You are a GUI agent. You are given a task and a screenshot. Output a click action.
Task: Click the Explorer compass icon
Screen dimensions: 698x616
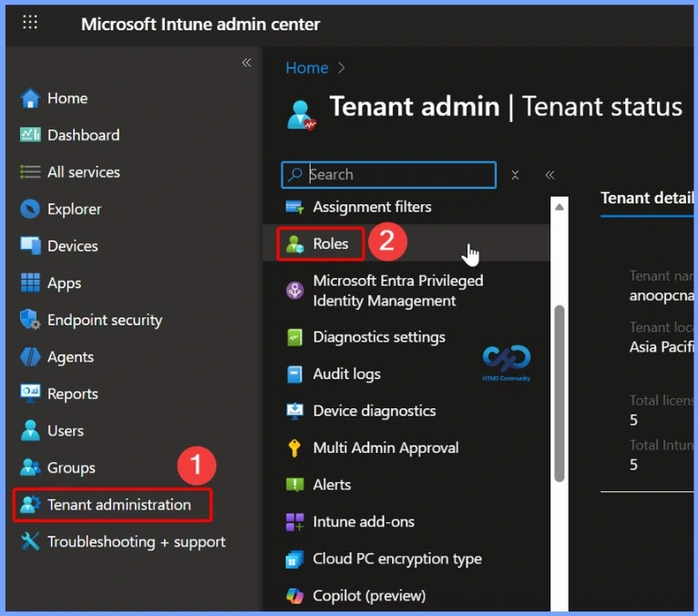(x=30, y=209)
